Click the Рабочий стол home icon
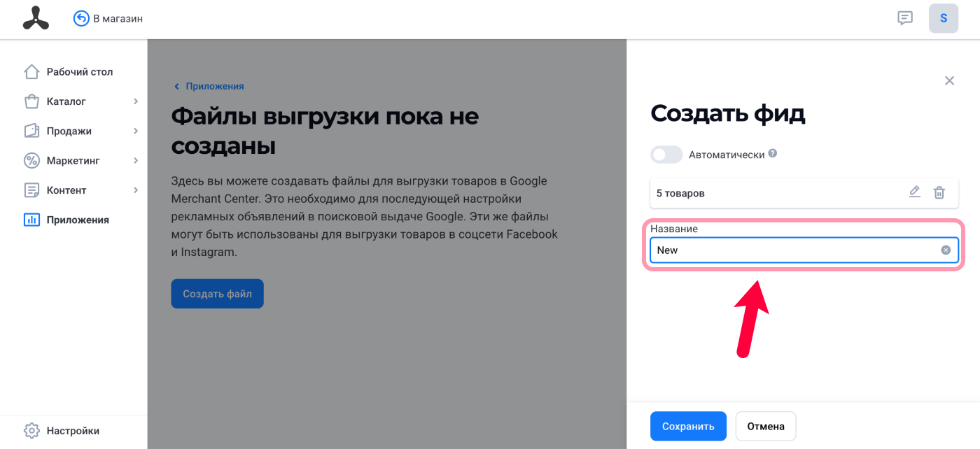 31,72
